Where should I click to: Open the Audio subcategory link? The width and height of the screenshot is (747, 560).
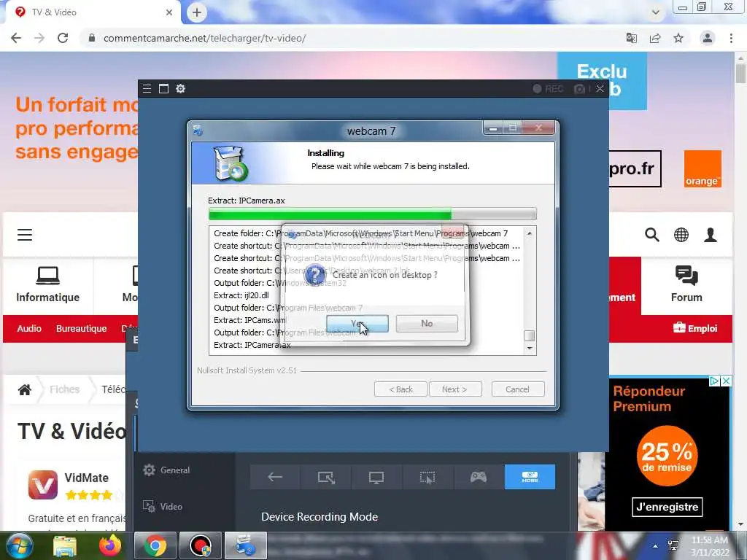pos(29,329)
